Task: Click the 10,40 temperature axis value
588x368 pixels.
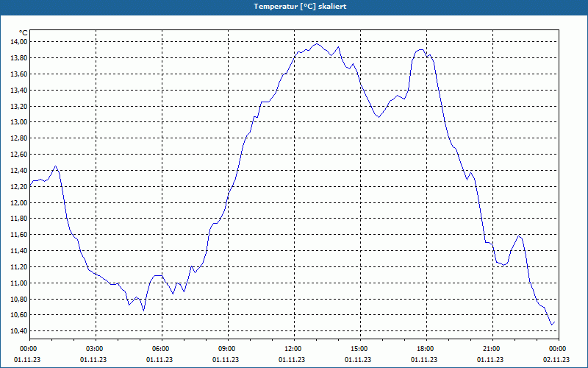Action: coord(18,331)
